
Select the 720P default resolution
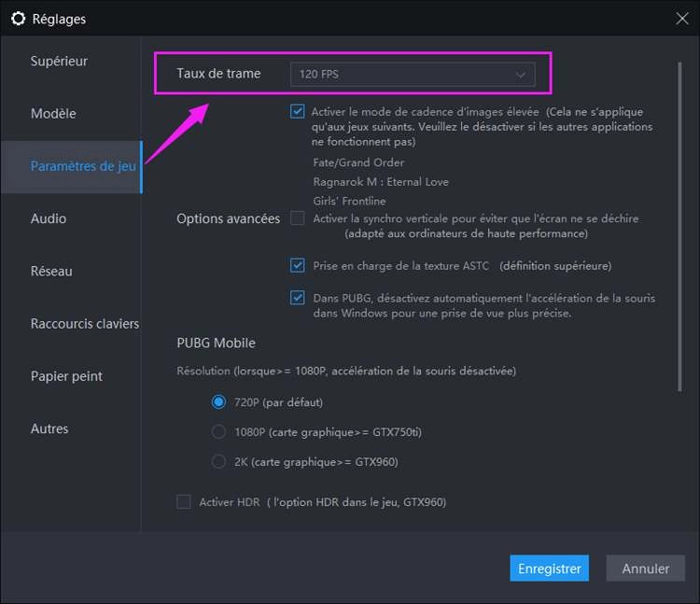pyautogui.click(x=219, y=402)
